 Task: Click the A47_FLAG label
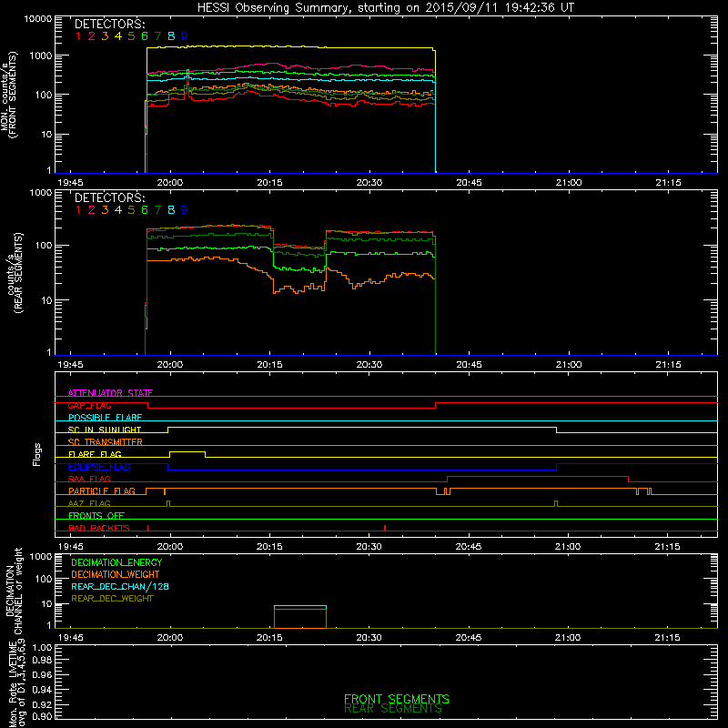(89, 503)
